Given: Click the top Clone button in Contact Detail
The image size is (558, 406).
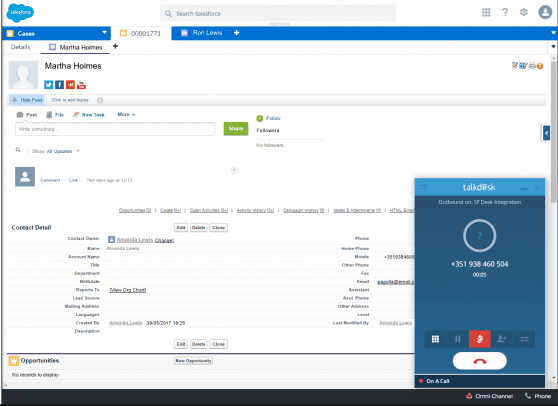Looking at the screenshot, I should tap(219, 228).
